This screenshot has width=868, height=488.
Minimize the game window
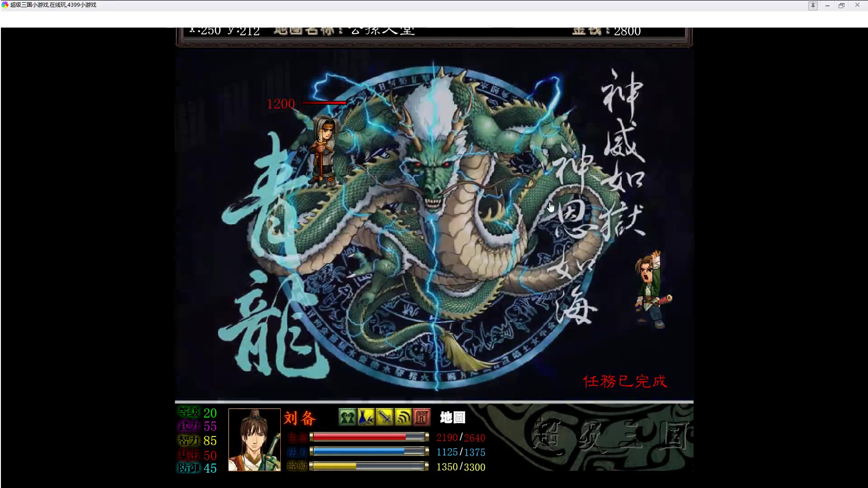(827, 5)
